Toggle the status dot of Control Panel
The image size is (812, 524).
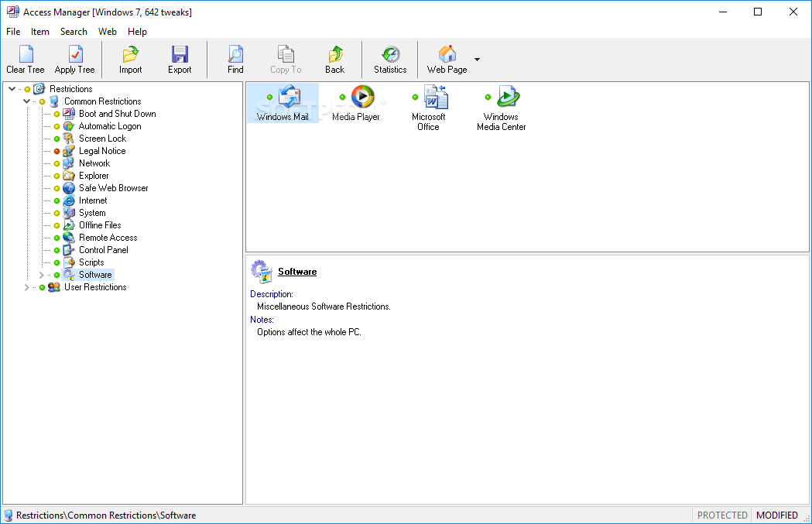57,250
